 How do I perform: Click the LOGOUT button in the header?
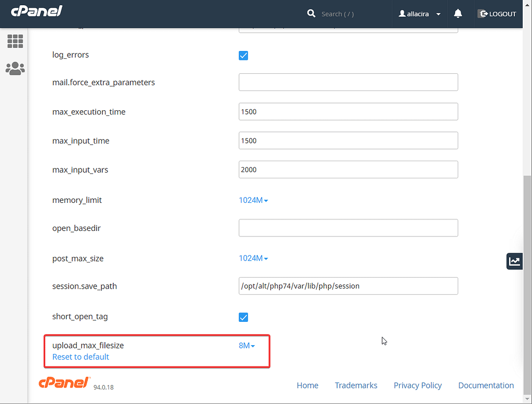497,14
